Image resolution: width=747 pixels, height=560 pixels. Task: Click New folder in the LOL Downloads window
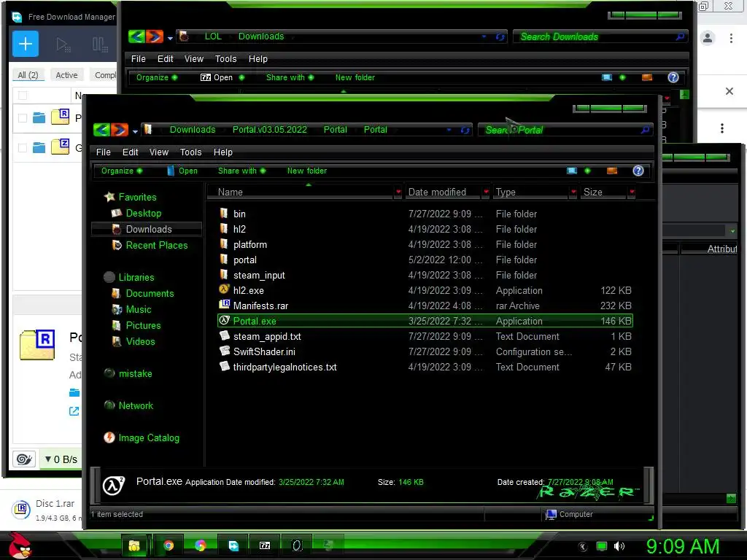[355, 77]
